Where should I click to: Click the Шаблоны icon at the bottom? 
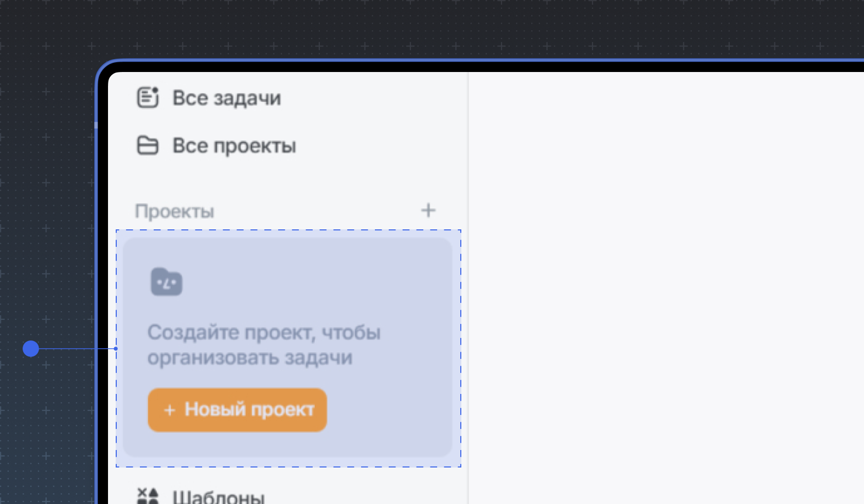pos(148,495)
